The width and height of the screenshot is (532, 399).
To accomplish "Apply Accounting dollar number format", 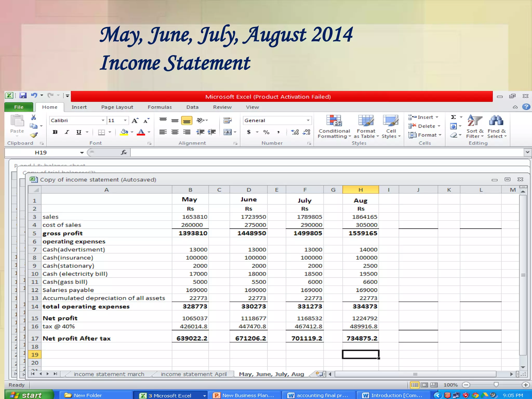I will pyautogui.click(x=249, y=132).
